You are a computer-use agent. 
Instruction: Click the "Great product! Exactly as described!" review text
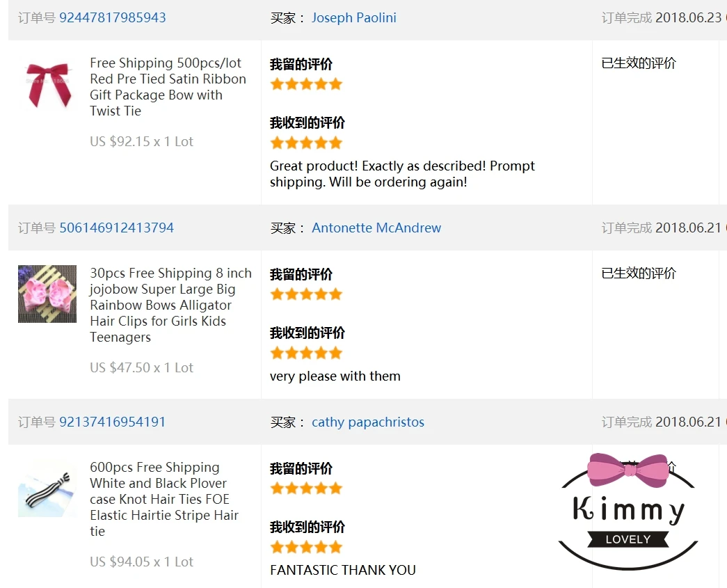402,174
